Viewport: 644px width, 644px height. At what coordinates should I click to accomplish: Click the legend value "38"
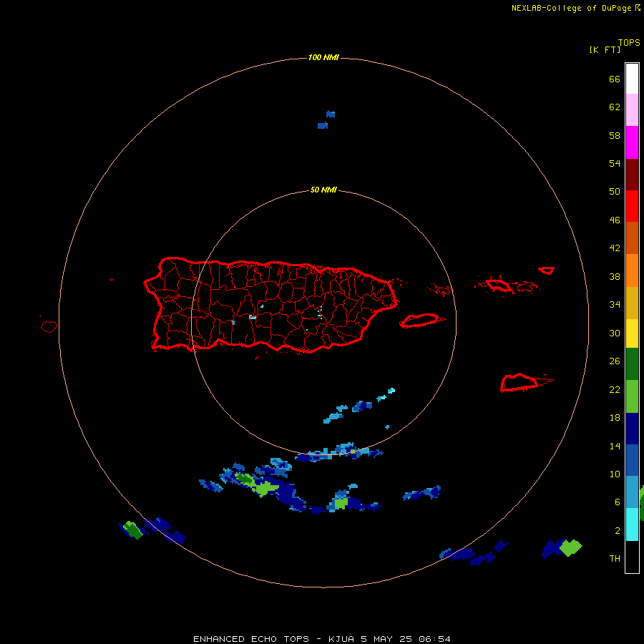click(x=615, y=277)
